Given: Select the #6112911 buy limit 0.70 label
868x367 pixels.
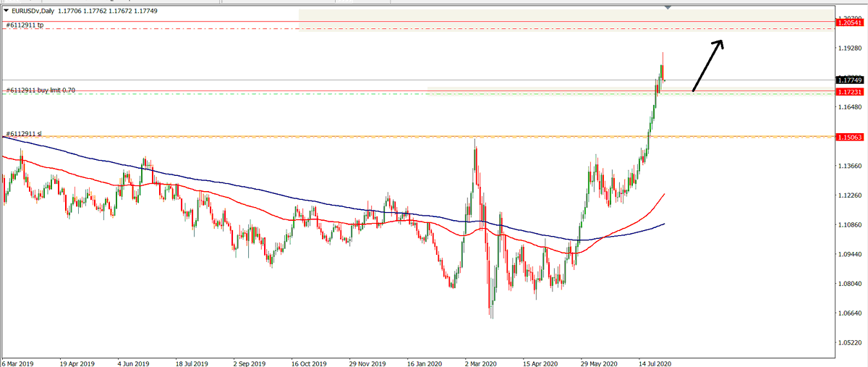Looking at the screenshot, I should (x=41, y=90).
